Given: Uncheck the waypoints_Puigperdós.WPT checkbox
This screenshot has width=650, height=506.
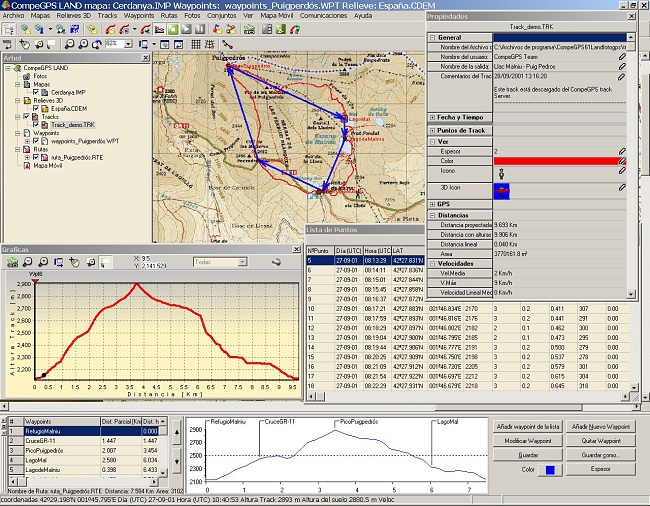Looking at the screenshot, I should click(x=36, y=141).
